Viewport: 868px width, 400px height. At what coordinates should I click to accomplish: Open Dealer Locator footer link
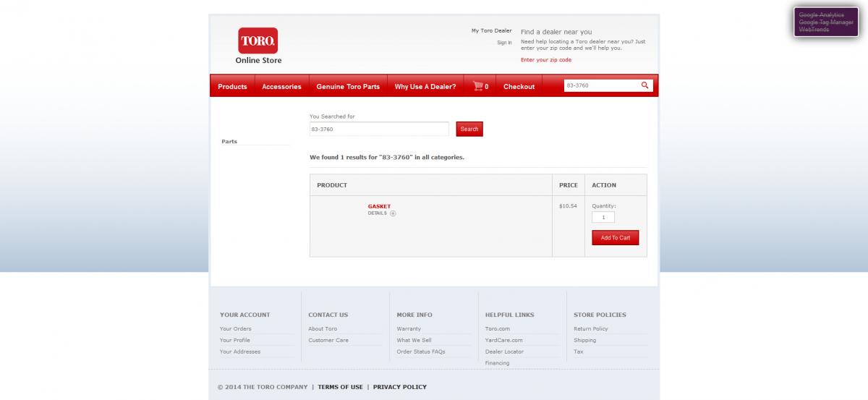point(505,352)
